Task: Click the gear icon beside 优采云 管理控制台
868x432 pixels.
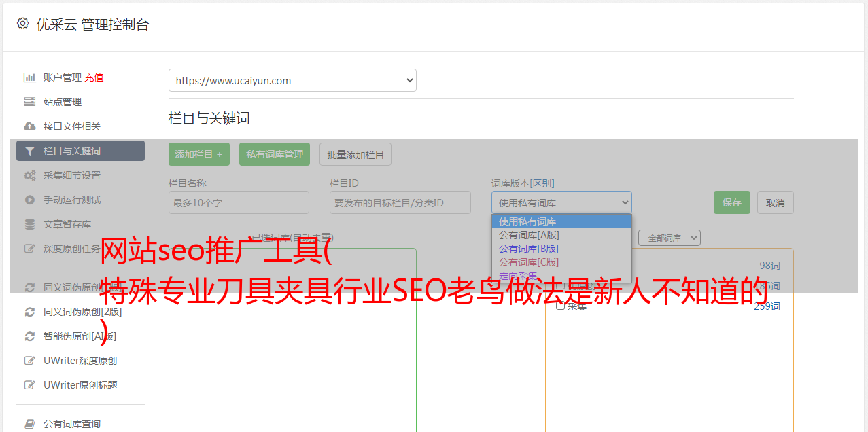Action: click(x=22, y=24)
